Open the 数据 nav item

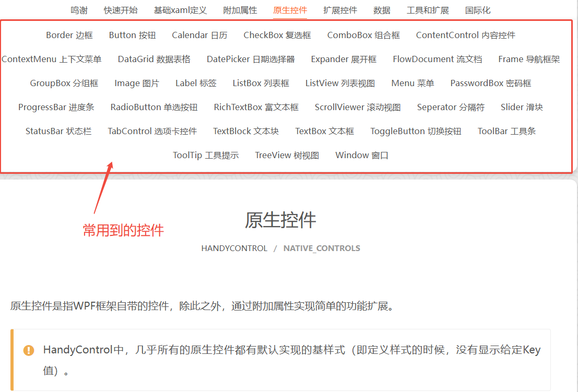click(x=382, y=10)
